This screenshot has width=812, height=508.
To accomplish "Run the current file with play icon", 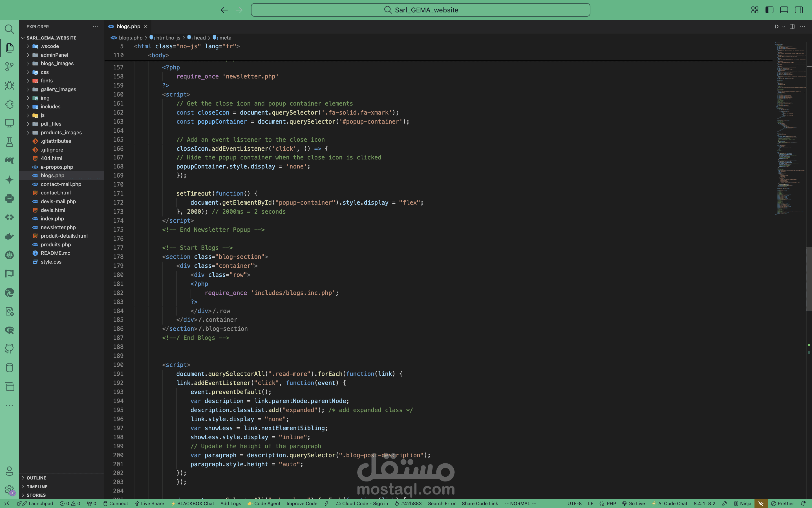I will coord(777,27).
